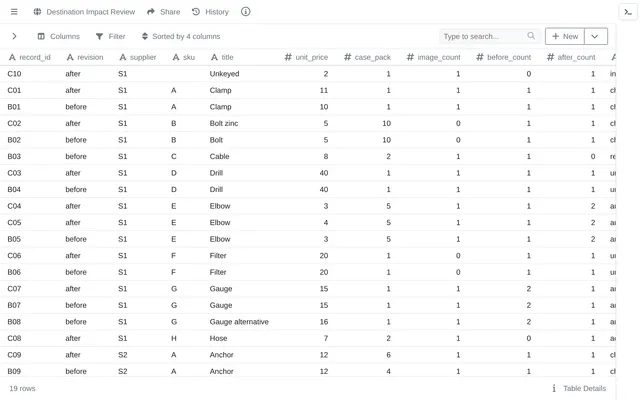Click the Columns layout icon
Viewport: 640px width, 400px height.
(41, 36)
